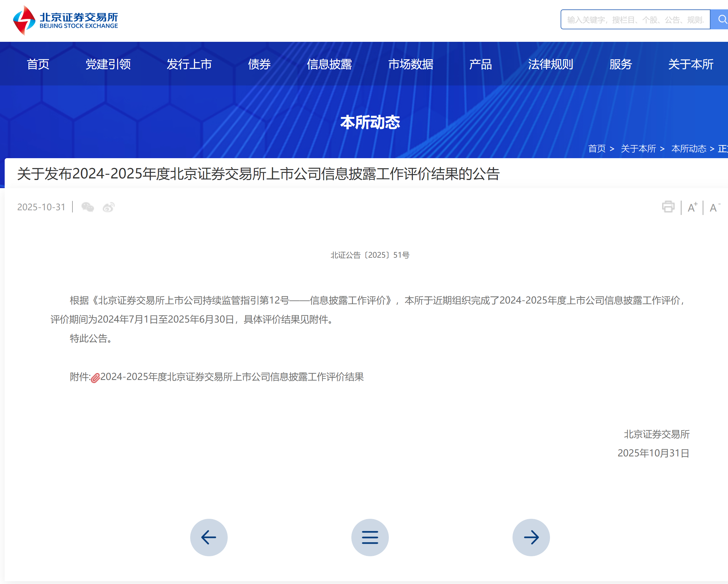Decrease font size with A- icon

[x=714, y=207]
